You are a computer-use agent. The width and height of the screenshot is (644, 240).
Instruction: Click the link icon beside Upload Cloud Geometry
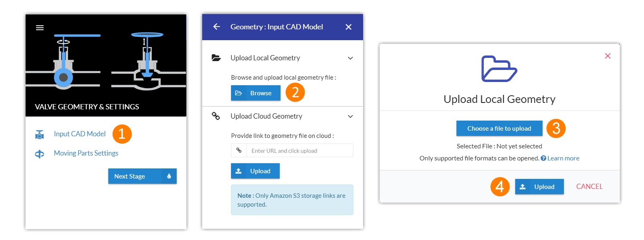point(216,116)
